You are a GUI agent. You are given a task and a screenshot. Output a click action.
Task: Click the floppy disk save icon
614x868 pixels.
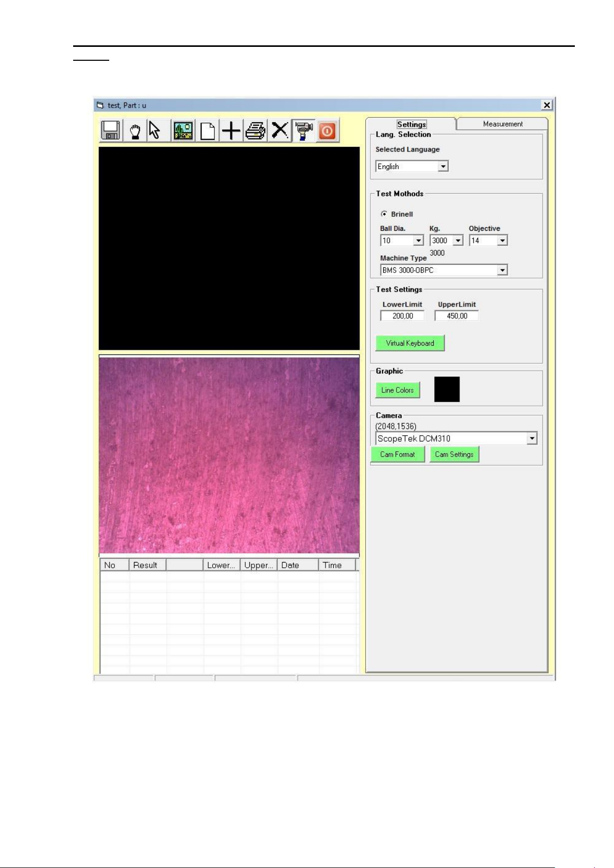[x=111, y=130]
